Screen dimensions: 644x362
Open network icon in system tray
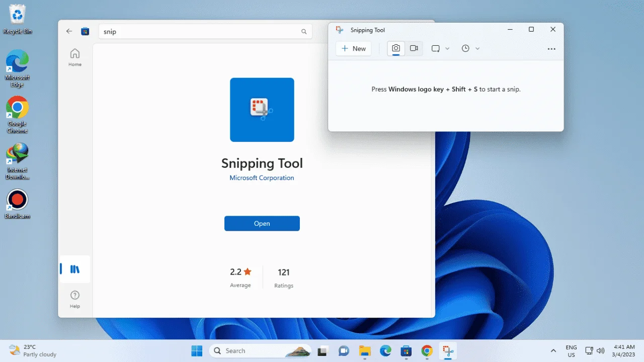tap(589, 350)
